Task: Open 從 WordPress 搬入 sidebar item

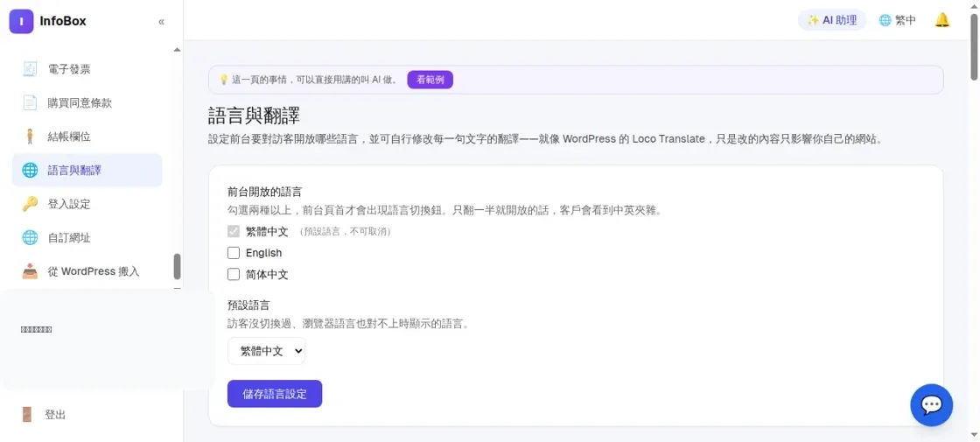Action: 87,271
